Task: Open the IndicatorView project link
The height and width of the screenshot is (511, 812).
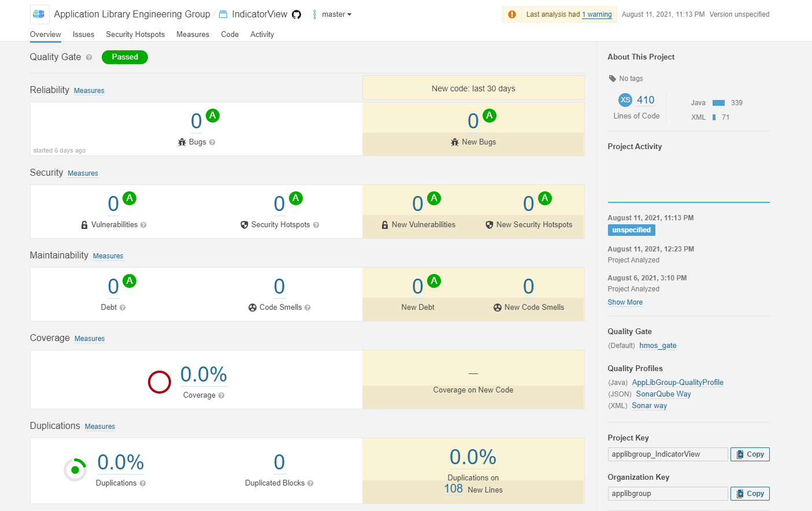Action: point(259,14)
